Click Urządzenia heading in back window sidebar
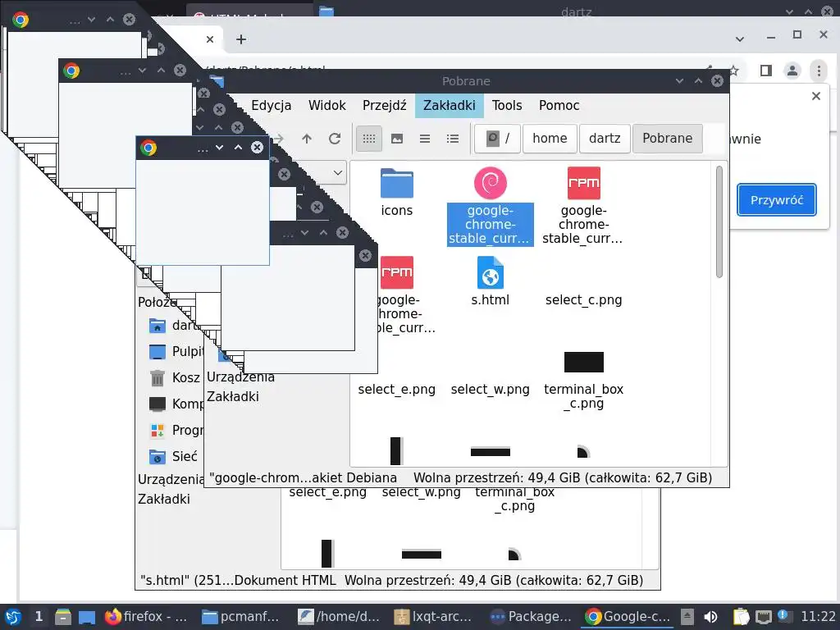 171,479
